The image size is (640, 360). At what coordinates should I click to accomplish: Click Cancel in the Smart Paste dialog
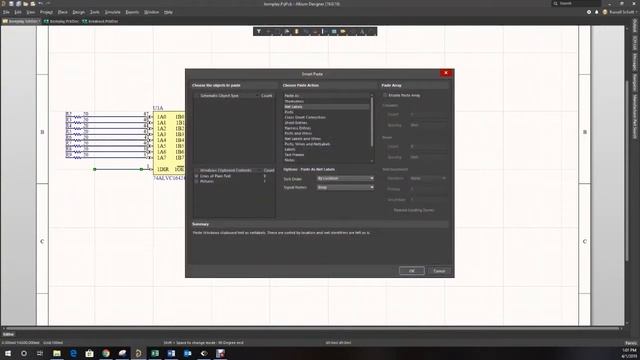click(439, 271)
